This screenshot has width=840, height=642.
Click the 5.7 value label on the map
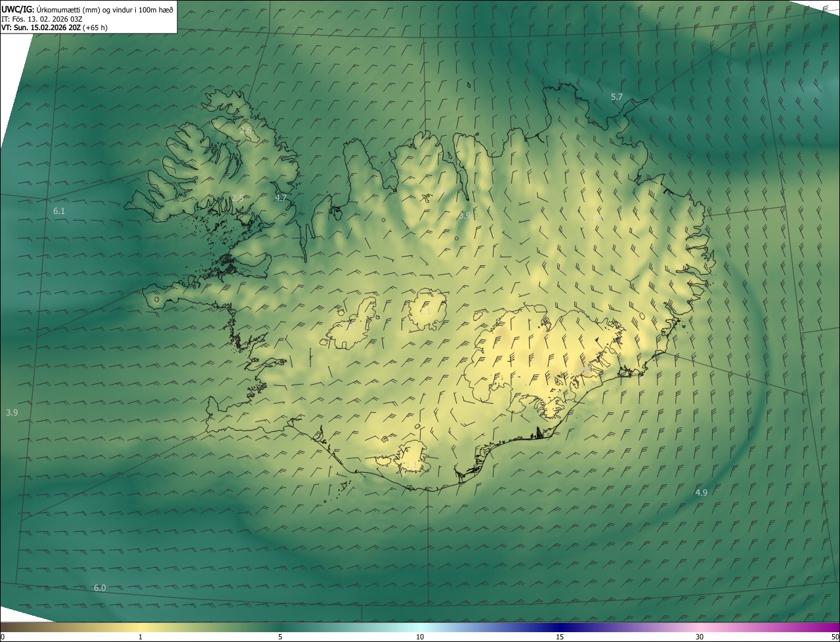[x=617, y=97]
